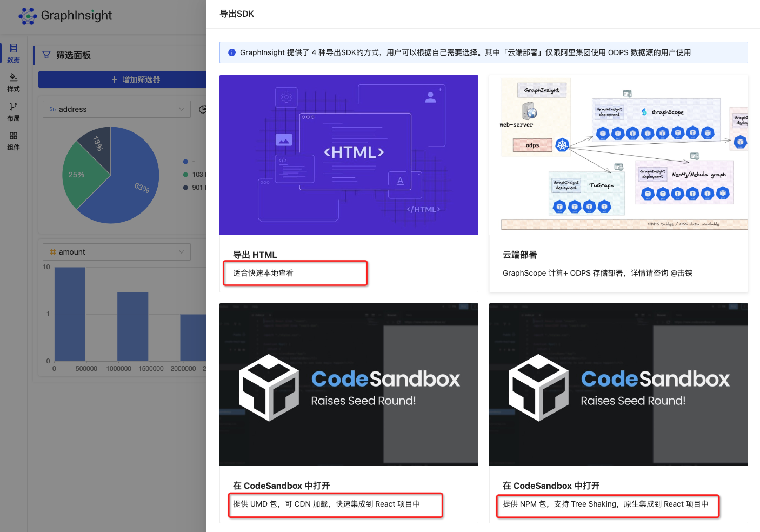Select the NPM CodeSandbox thumbnail image
This screenshot has width=760, height=532.
tap(618, 384)
